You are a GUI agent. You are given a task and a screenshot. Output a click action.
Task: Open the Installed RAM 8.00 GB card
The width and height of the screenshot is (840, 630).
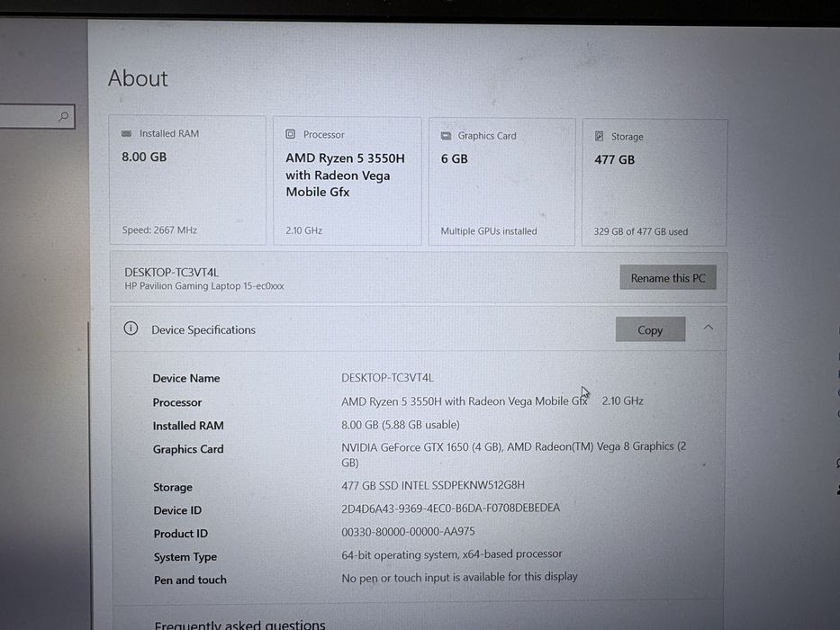[187, 181]
